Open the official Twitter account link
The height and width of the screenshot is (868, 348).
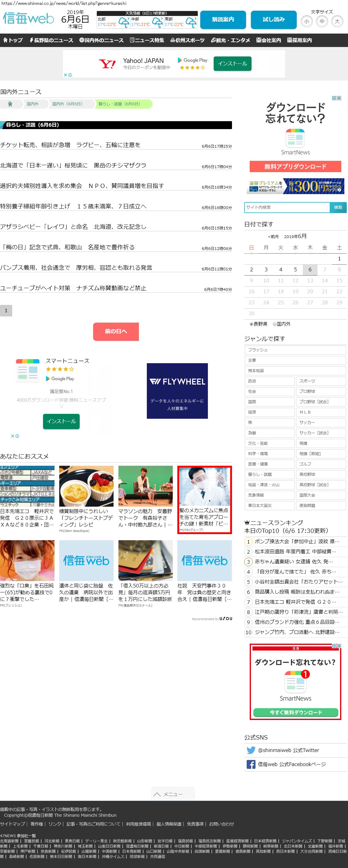pyautogui.click(x=288, y=750)
